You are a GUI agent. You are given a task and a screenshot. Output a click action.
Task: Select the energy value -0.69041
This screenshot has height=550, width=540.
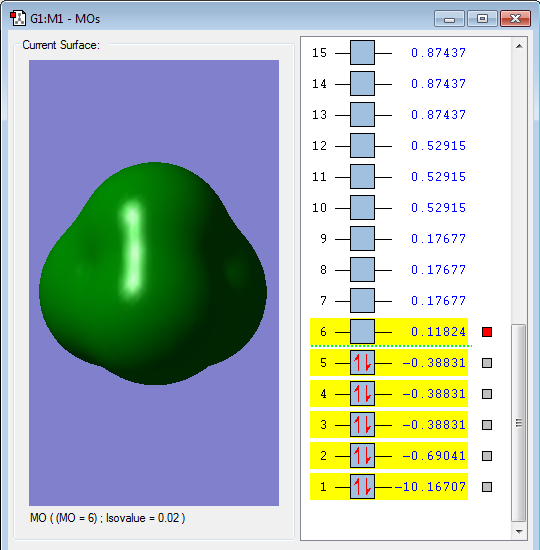[x=434, y=456]
